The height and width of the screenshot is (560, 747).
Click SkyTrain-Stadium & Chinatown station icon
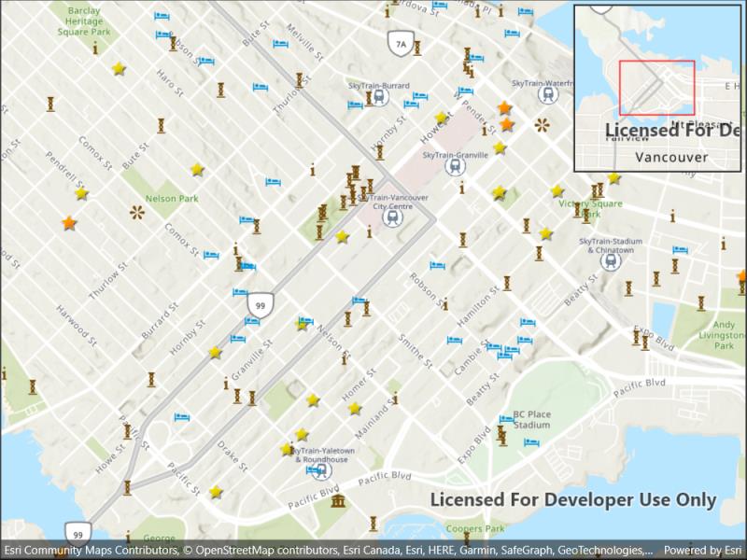click(611, 261)
